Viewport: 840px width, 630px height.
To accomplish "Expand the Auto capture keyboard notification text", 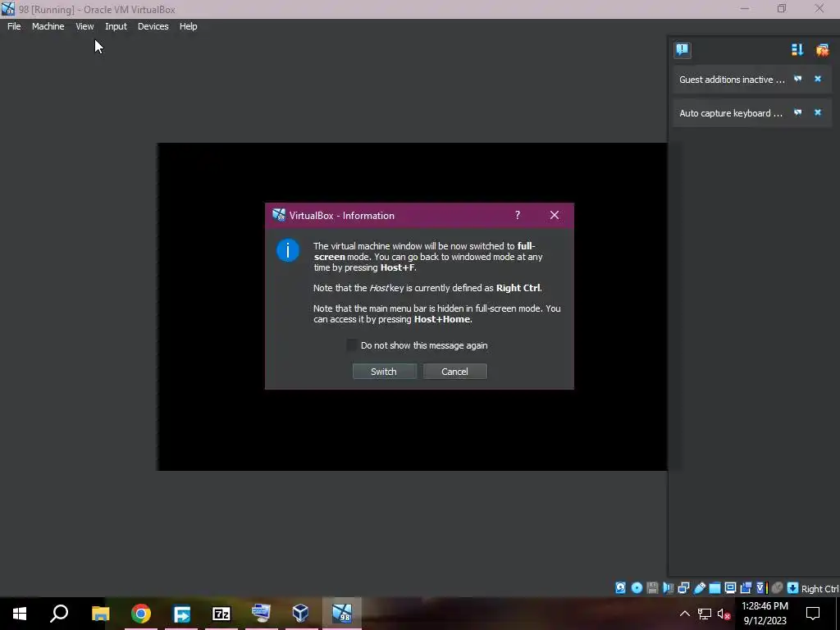I will (x=731, y=113).
